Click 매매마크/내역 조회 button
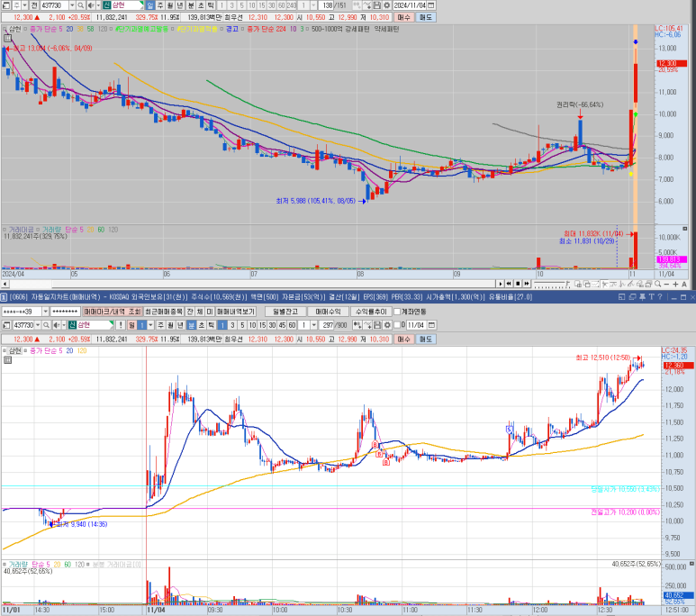696x616 pixels. (x=113, y=312)
